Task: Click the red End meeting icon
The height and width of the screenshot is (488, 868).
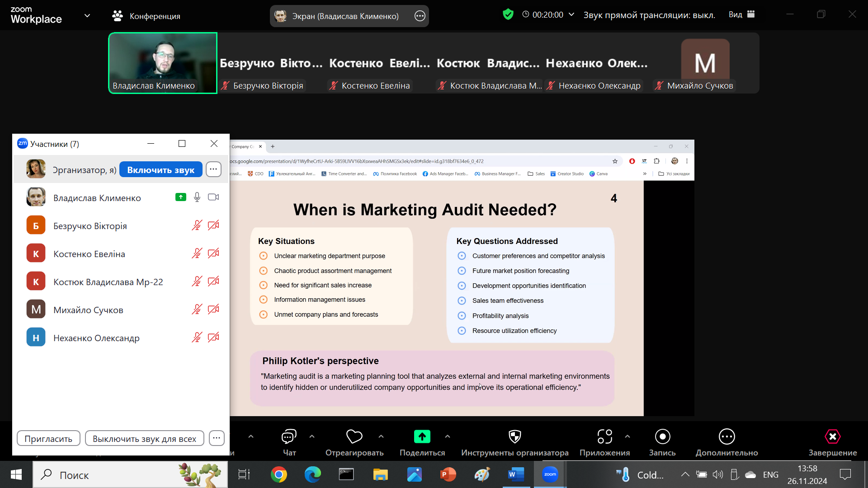Action: coord(832,437)
